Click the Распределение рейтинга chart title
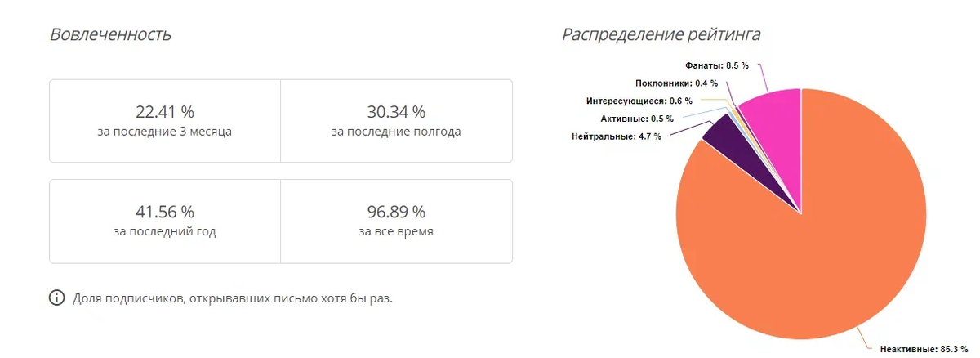The height and width of the screenshot is (358, 980). coord(661,35)
